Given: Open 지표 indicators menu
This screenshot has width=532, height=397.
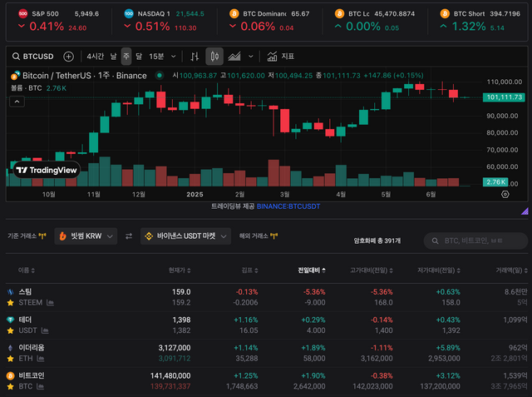Looking at the screenshot, I should pos(281,57).
